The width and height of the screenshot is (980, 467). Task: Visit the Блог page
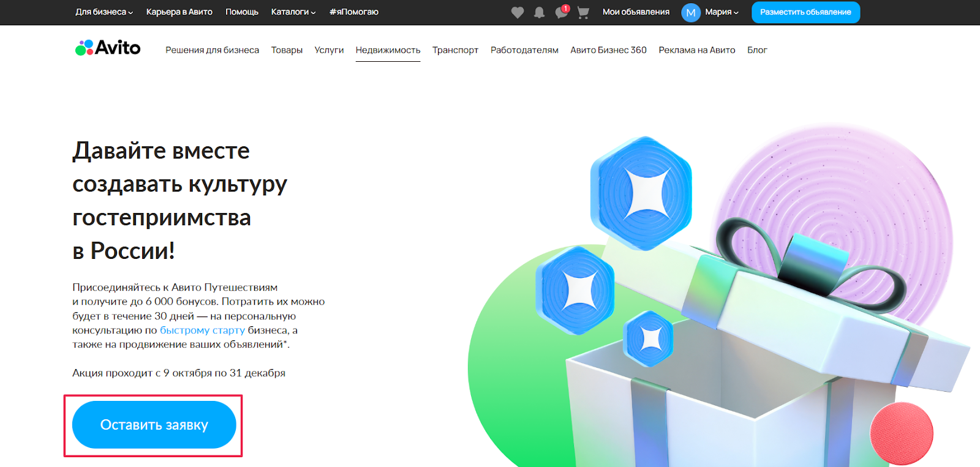coord(757,50)
